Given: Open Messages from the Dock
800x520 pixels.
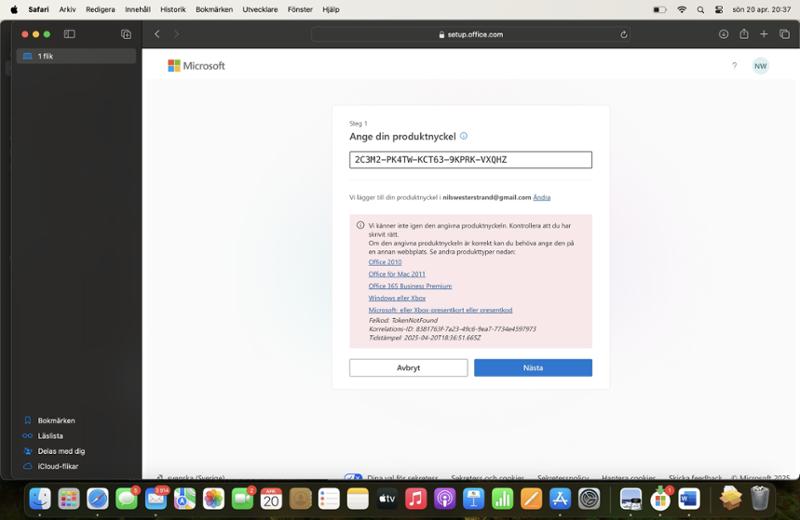Looking at the screenshot, I should (126, 499).
